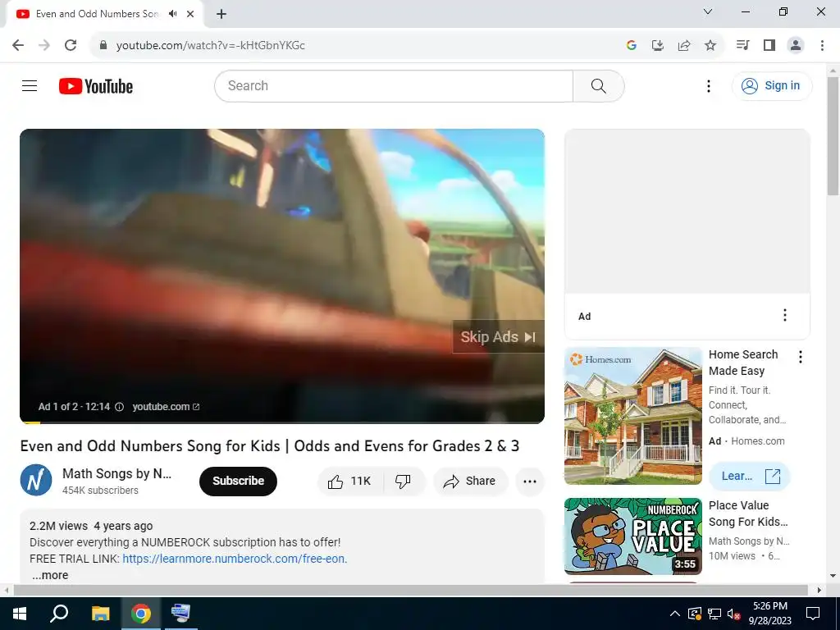Viewport: 840px width, 630px height.
Task: Open Chrome three-dot menu
Action: tap(822, 45)
